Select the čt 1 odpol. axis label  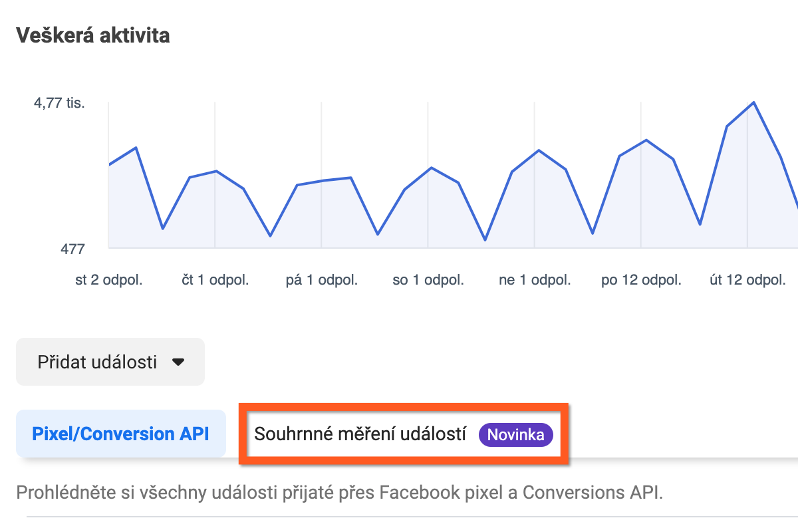215,280
